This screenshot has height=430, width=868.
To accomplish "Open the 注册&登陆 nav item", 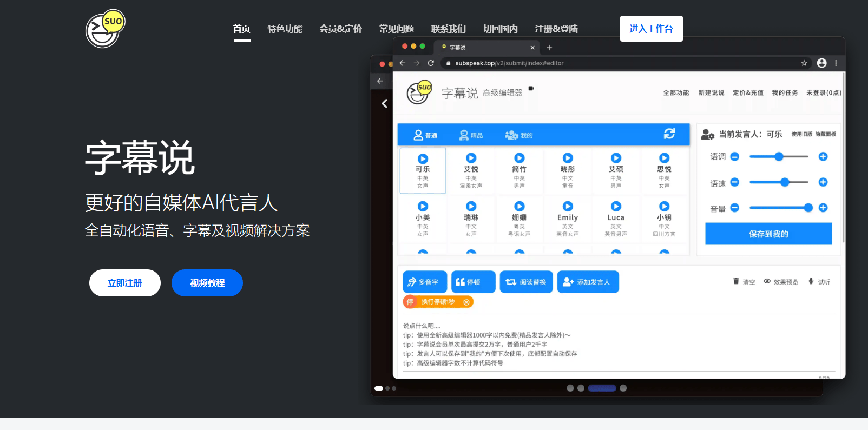I will (556, 29).
